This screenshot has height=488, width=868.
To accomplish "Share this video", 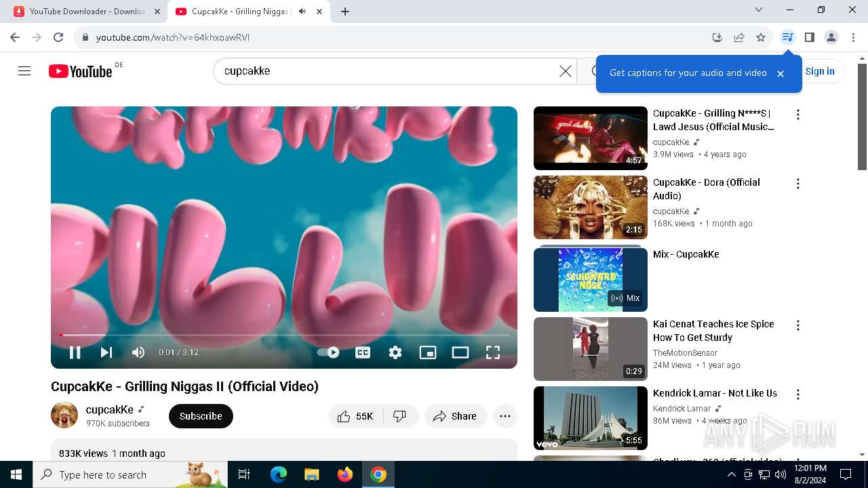I will (456, 416).
